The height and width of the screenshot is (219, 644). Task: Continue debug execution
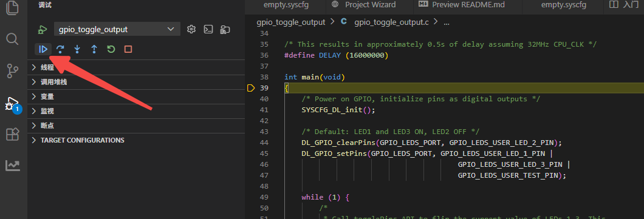click(43, 49)
